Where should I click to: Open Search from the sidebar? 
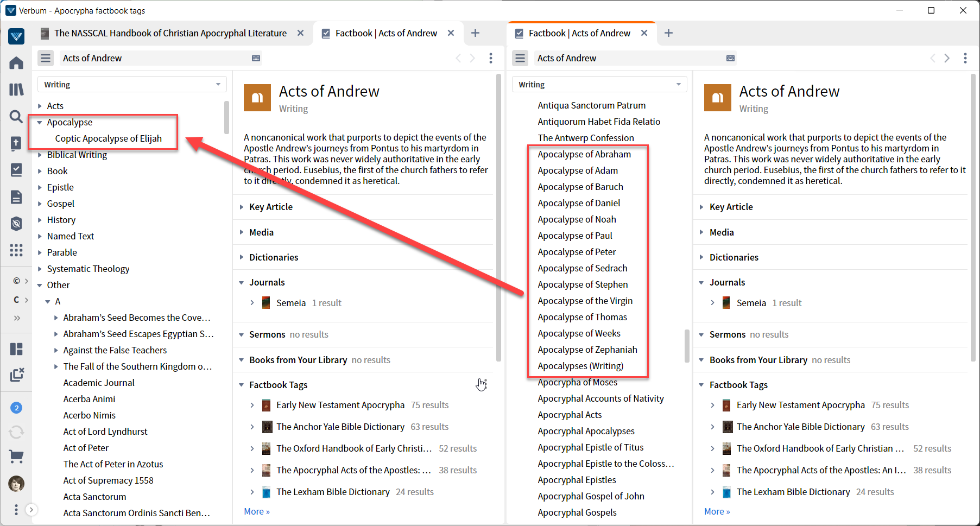[16, 116]
